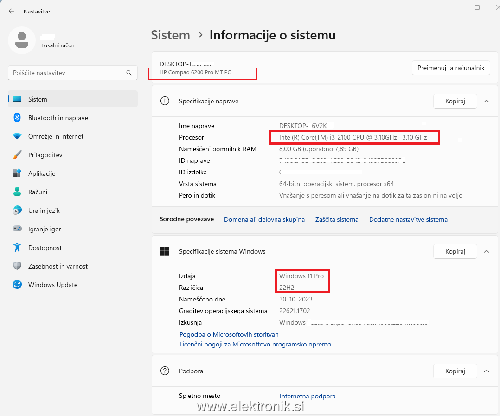Click the Pero in dotik label
Image resolution: width=500 pixels, height=416 pixels.
click(197, 195)
